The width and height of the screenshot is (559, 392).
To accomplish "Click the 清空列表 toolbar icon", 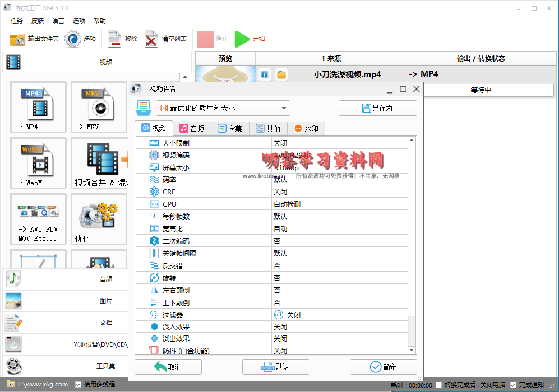I will point(152,39).
